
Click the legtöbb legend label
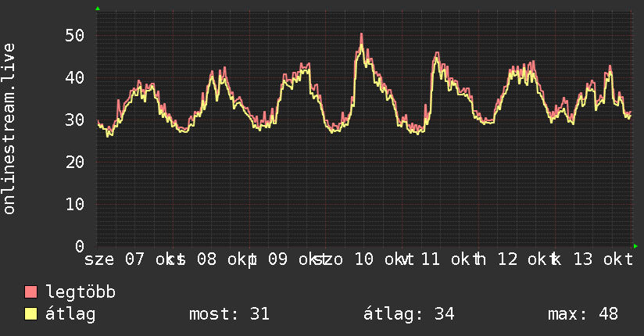80,292
